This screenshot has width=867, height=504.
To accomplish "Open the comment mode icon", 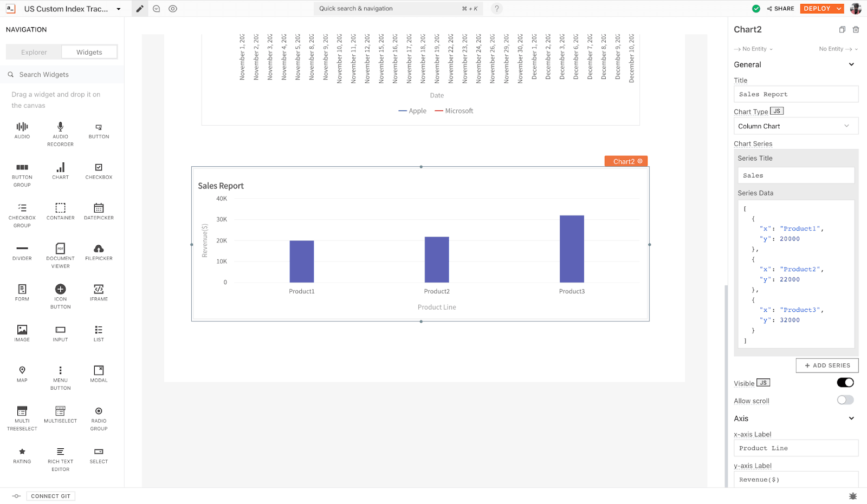I will click(x=157, y=9).
